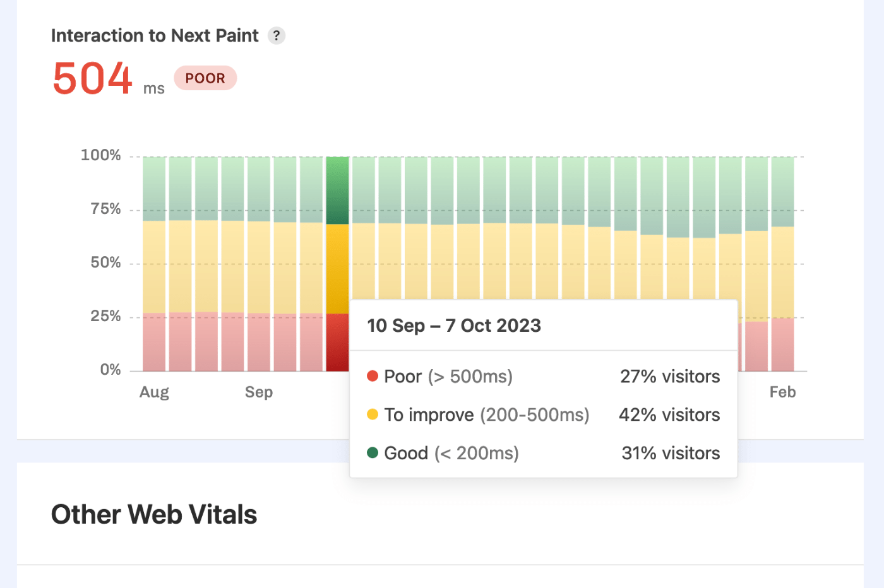Click the POOR status badge

click(205, 78)
